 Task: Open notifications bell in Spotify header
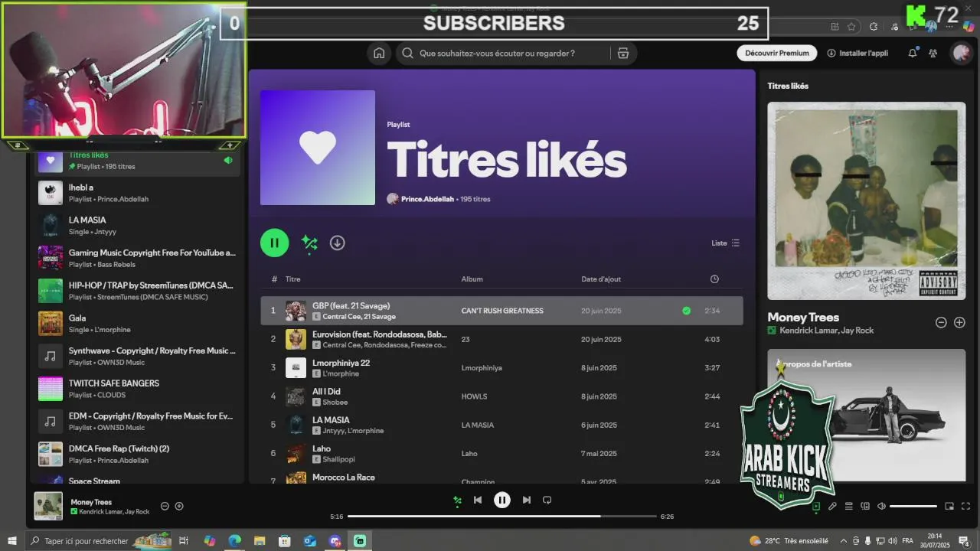(913, 54)
